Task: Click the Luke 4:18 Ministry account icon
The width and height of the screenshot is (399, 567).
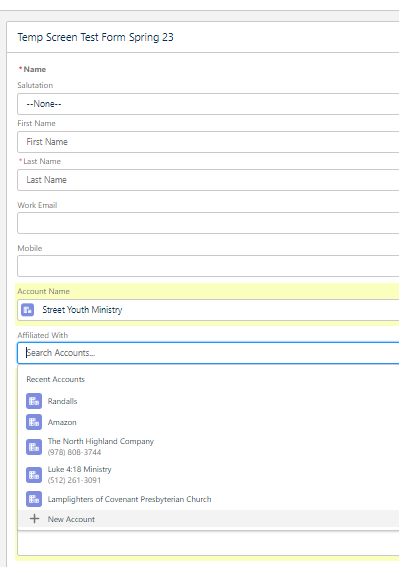Action: pyautogui.click(x=34, y=475)
